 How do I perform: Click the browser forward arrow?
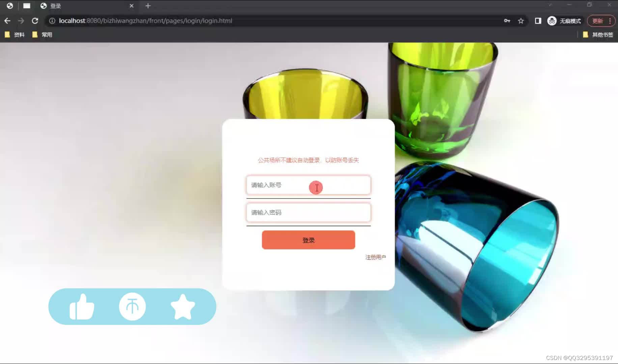21,21
